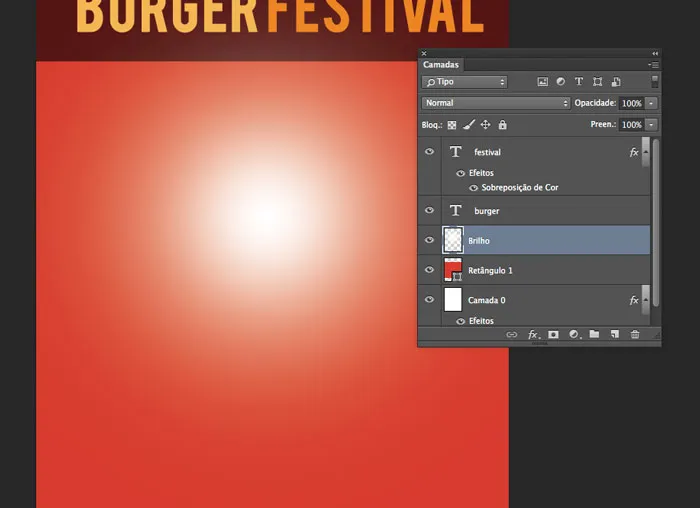
Task: Select the Retângulo 1 layer name
Action: (x=490, y=271)
